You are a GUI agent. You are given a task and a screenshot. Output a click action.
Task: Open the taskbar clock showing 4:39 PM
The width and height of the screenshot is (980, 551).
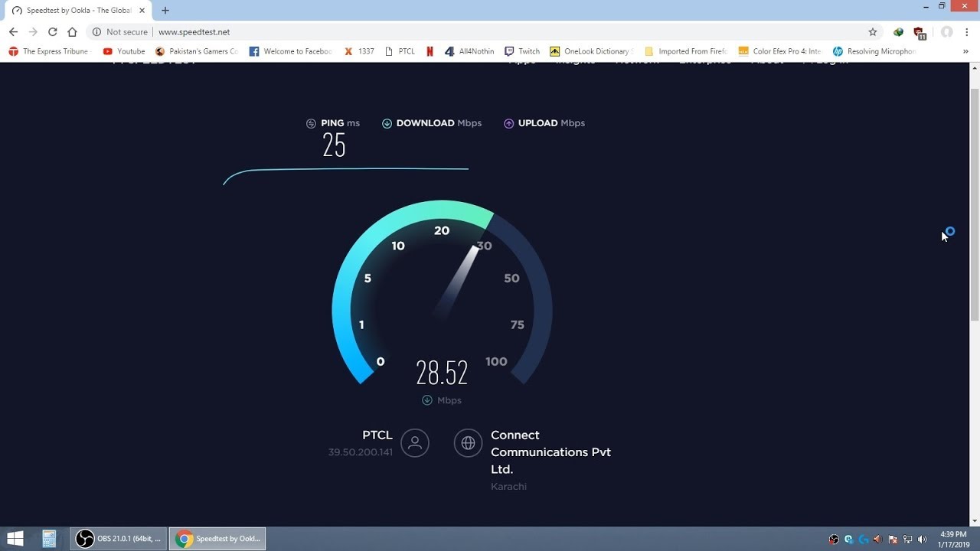click(x=953, y=539)
